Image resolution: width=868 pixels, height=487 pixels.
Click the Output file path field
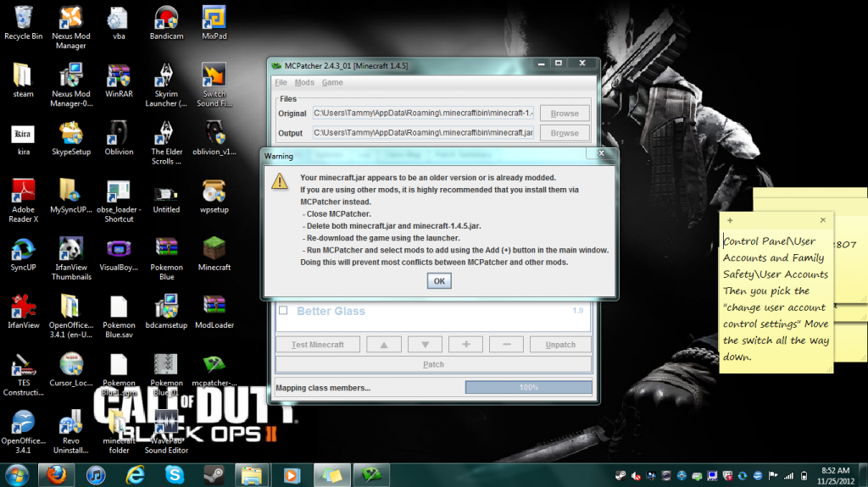422,133
